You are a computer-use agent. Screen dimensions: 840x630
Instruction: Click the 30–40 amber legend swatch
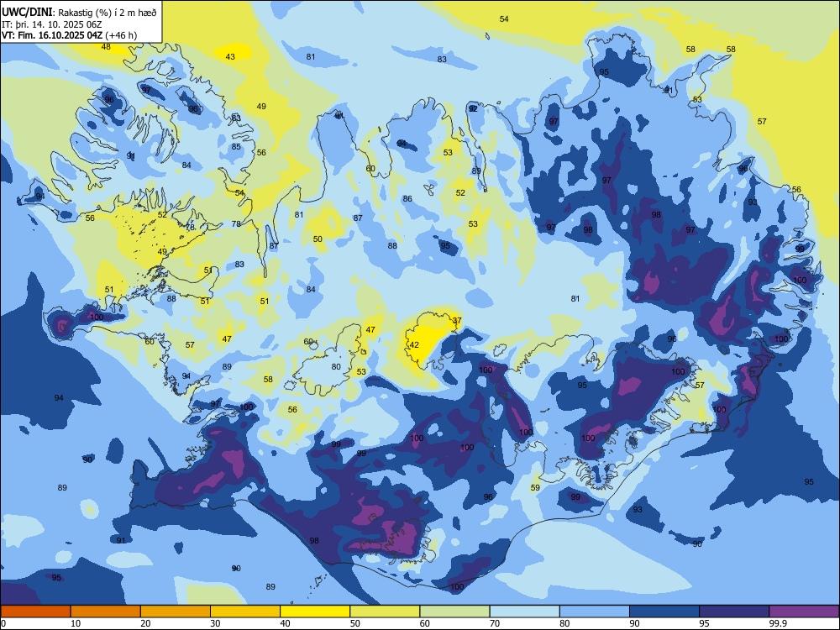click(245, 612)
